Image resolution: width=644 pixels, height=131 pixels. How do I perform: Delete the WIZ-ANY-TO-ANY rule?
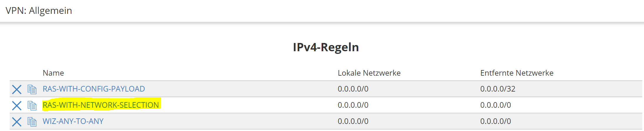point(17,122)
